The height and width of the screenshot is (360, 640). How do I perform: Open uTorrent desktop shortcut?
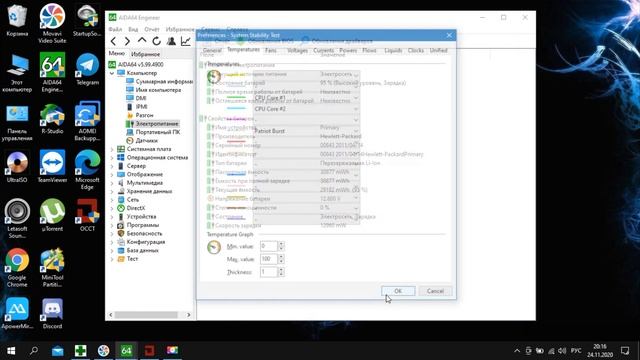tap(52, 215)
